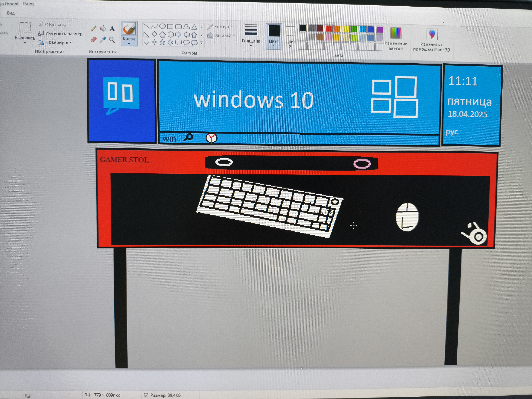Pick the green color swatch
The height and width of the screenshot is (399, 532).
(354, 29)
